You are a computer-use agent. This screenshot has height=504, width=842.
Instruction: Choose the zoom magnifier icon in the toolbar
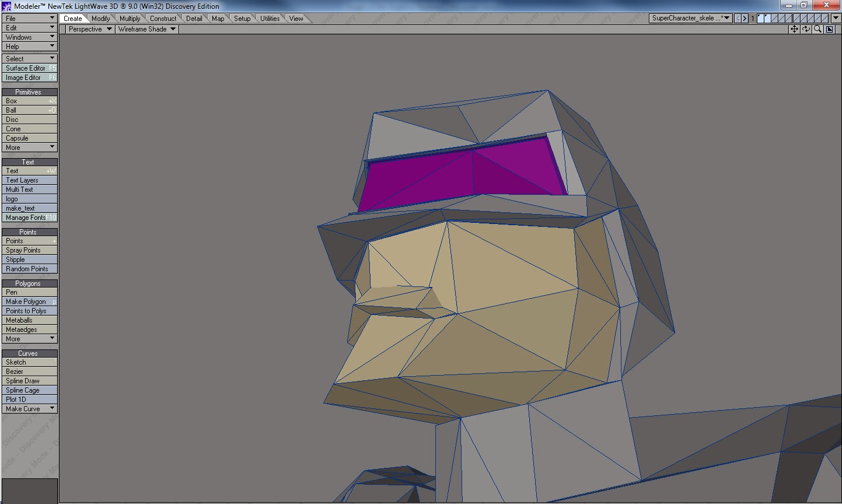pos(817,29)
